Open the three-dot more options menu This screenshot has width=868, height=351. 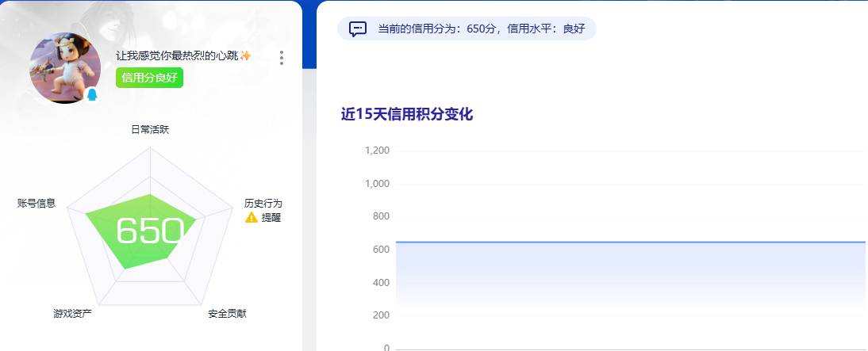[x=282, y=58]
